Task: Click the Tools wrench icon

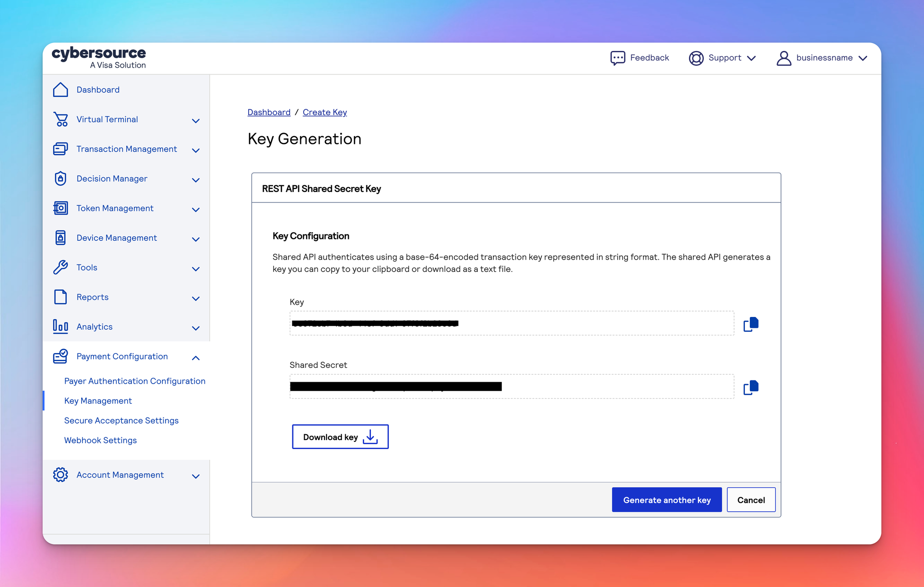Action: tap(60, 267)
